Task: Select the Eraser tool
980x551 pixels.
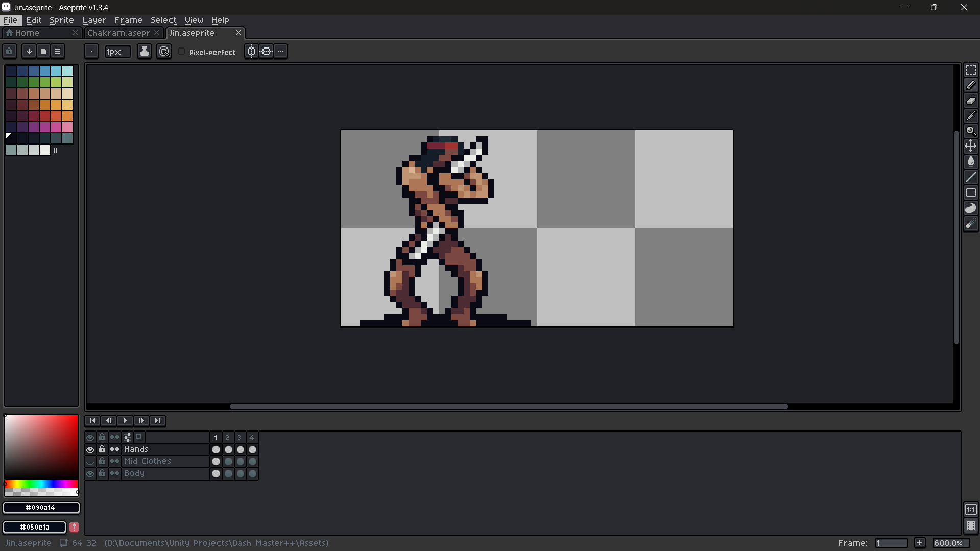Action: coord(971,101)
